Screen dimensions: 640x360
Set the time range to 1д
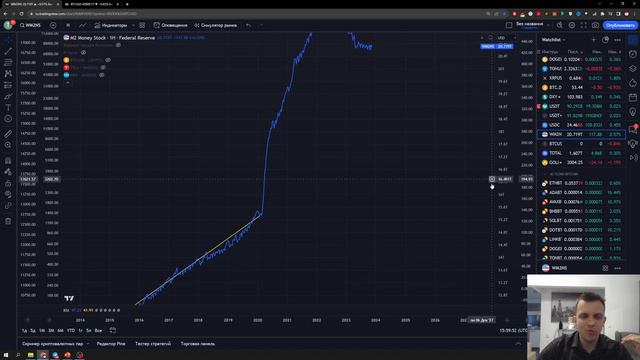pos(24,331)
